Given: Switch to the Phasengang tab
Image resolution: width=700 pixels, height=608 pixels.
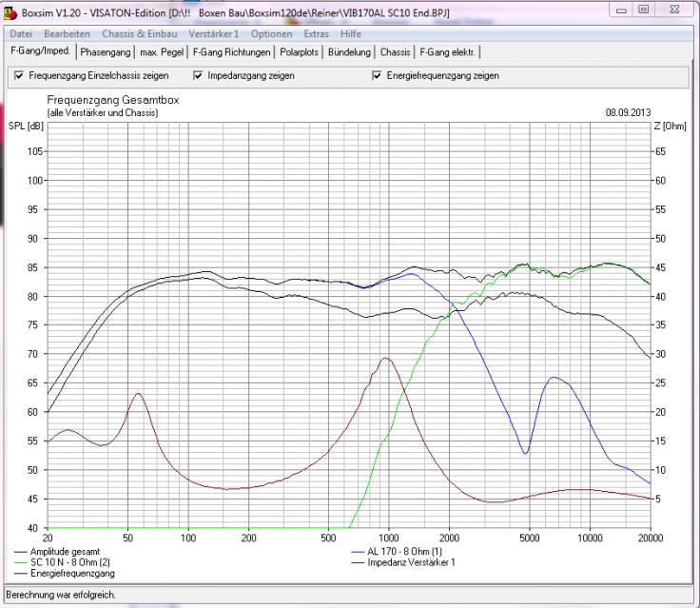Looking at the screenshot, I should tap(106, 52).
